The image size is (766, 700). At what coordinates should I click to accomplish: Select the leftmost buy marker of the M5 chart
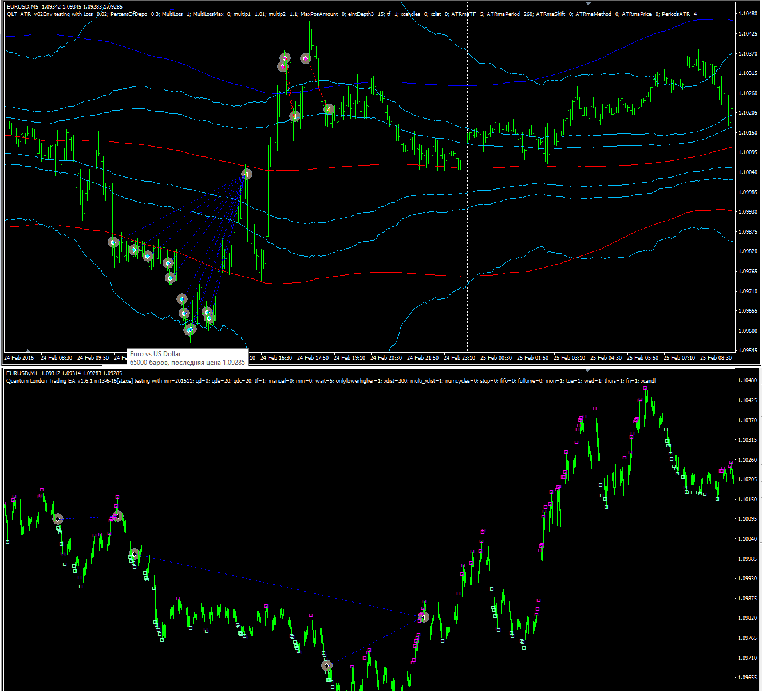pos(113,242)
